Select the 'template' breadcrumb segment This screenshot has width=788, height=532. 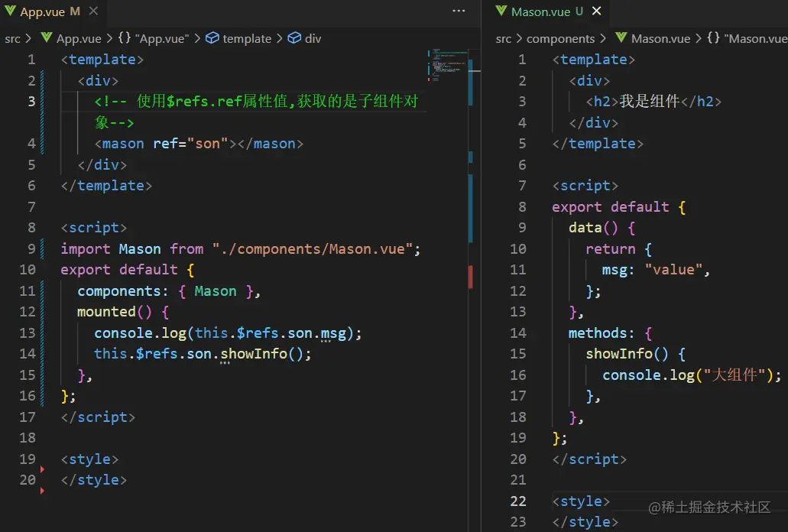pyautogui.click(x=247, y=39)
